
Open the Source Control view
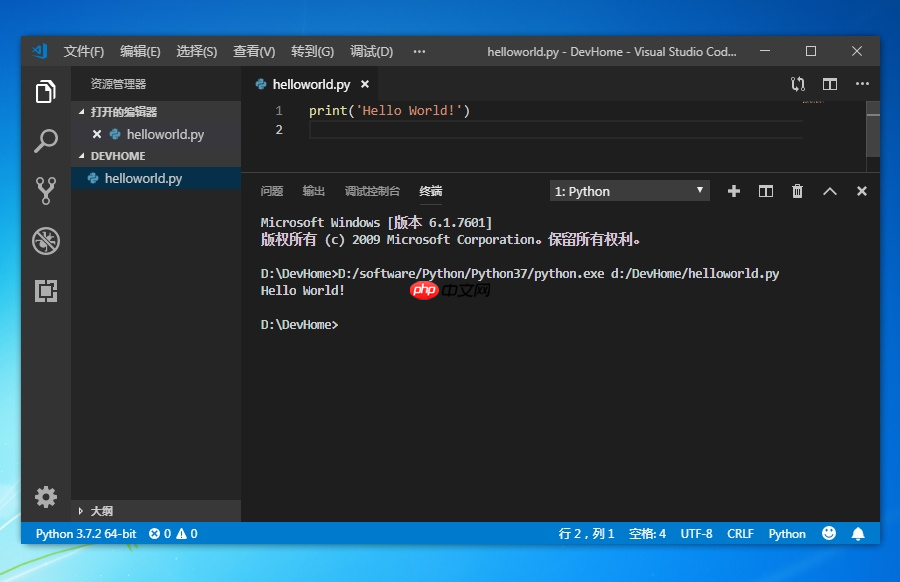tap(45, 190)
